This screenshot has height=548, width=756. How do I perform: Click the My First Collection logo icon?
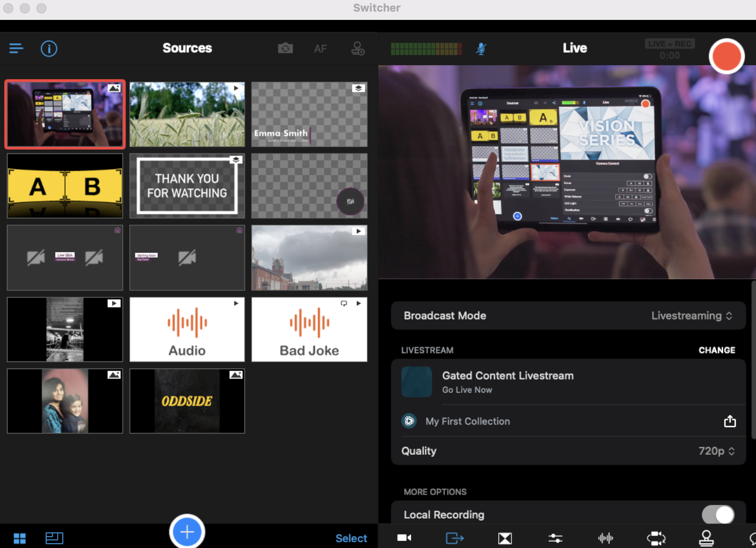point(409,421)
